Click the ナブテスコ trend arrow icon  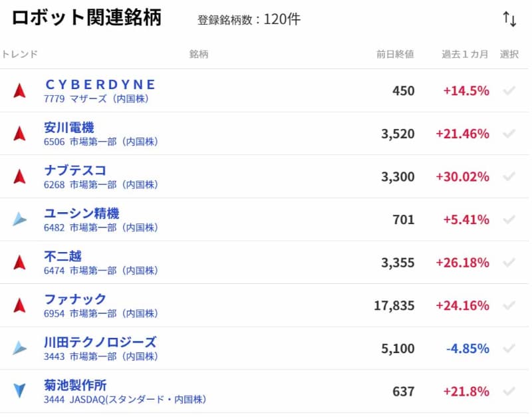pos(20,176)
